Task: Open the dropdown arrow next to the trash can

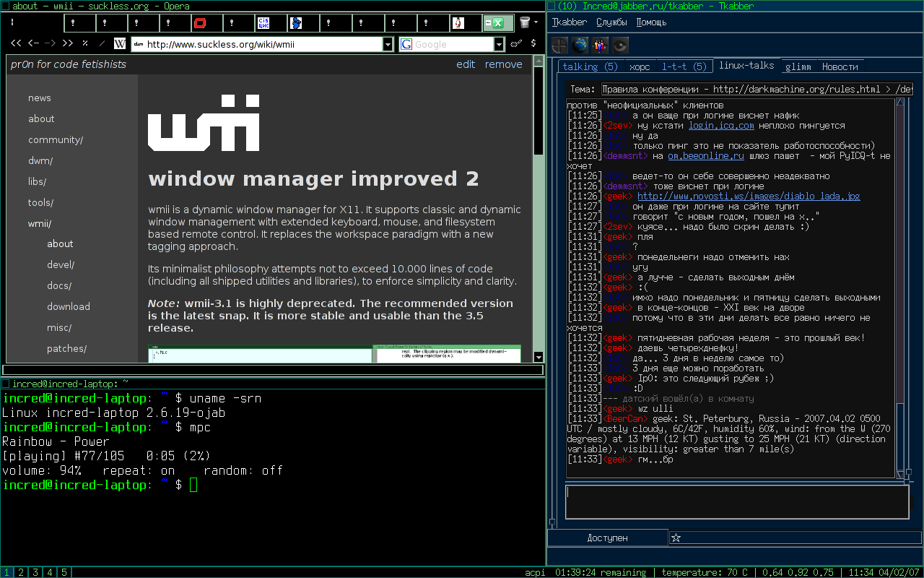Action: 536,23
